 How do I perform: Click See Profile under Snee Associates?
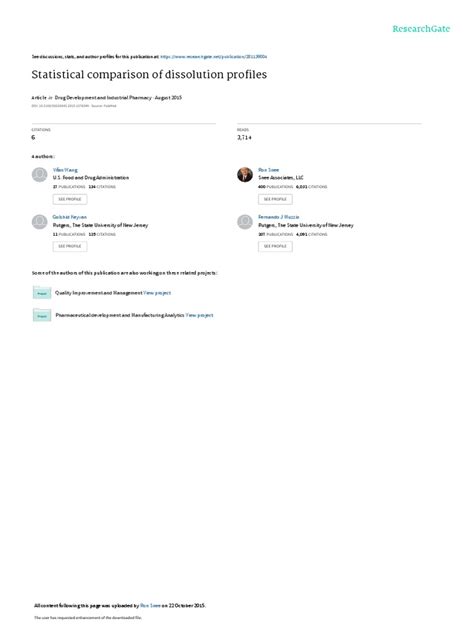(275, 199)
